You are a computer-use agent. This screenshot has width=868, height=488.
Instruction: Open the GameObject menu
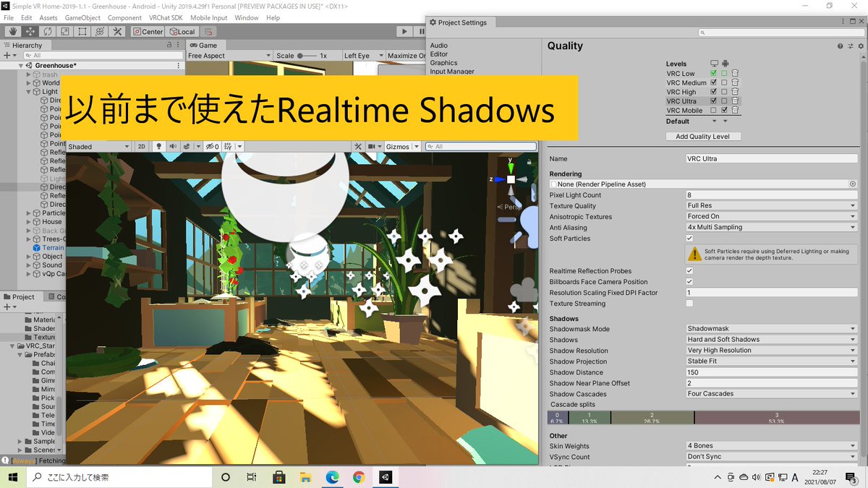82,17
